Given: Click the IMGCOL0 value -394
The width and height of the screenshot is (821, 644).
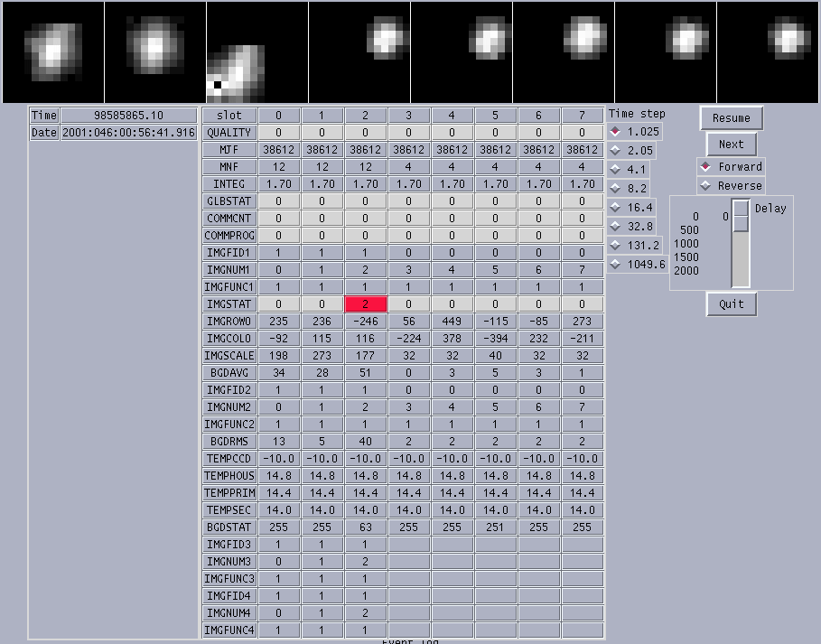Looking at the screenshot, I should tap(495, 339).
